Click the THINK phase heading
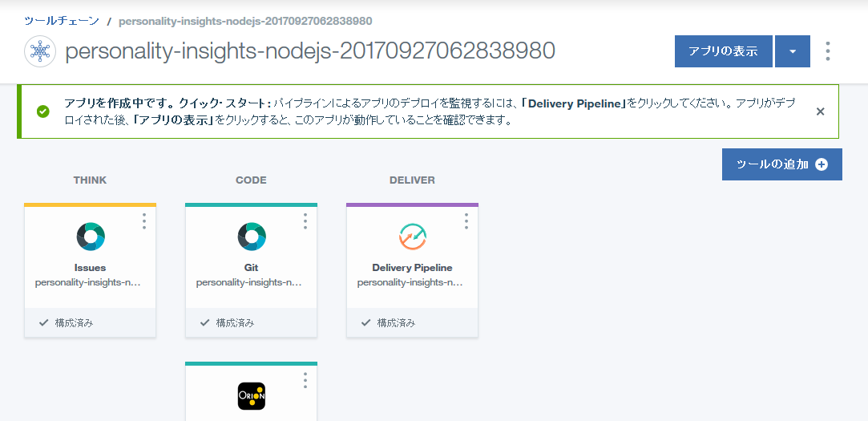 tap(91, 180)
